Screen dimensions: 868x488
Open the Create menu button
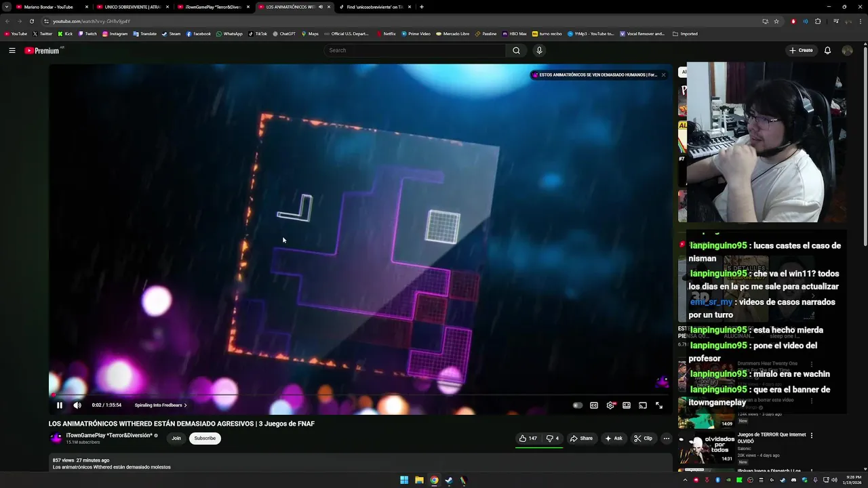(x=801, y=50)
